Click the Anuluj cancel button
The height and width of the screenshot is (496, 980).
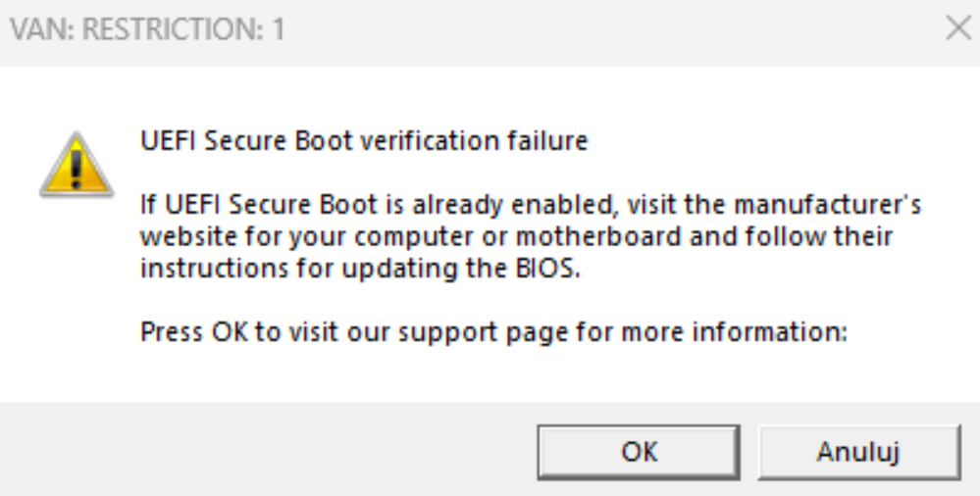point(859,452)
